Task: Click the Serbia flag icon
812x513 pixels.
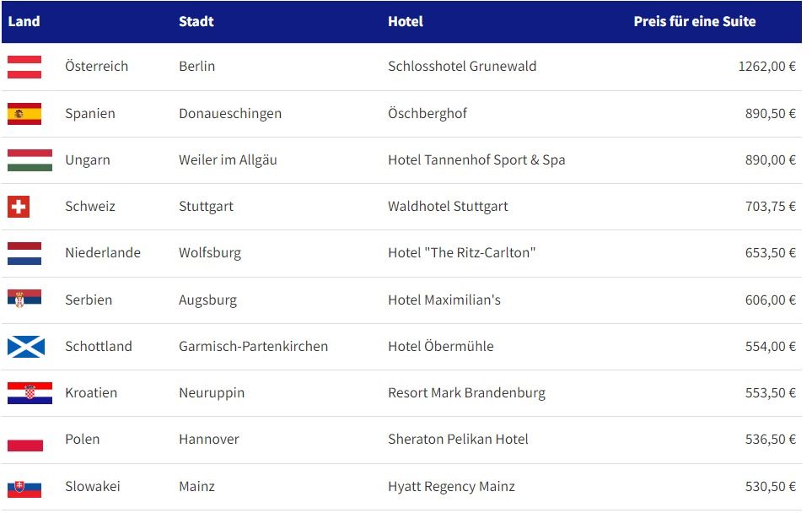Action: point(24,300)
